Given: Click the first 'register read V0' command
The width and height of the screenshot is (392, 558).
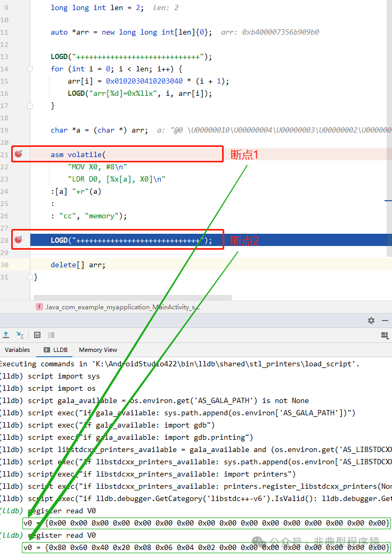Looking at the screenshot, I should click(62, 511).
